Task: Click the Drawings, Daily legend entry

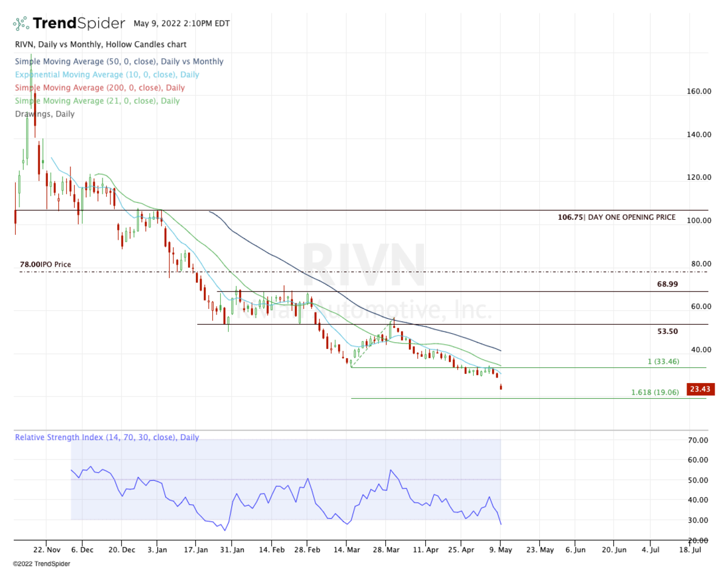Action: pyautogui.click(x=45, y=114)
